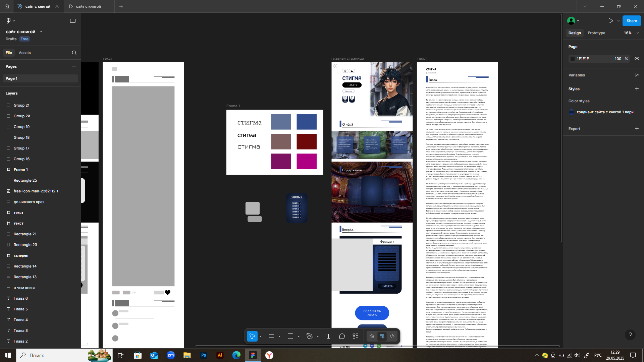Screen dimensions: 644x362
Task: Open Figma main menu logo icon
Action: (x=9, y=21)
